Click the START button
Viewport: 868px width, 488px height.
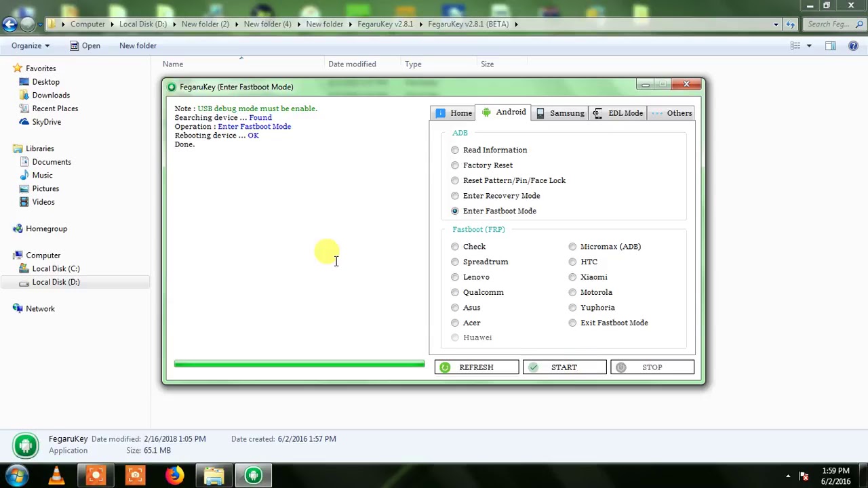[x=564, y=367]
